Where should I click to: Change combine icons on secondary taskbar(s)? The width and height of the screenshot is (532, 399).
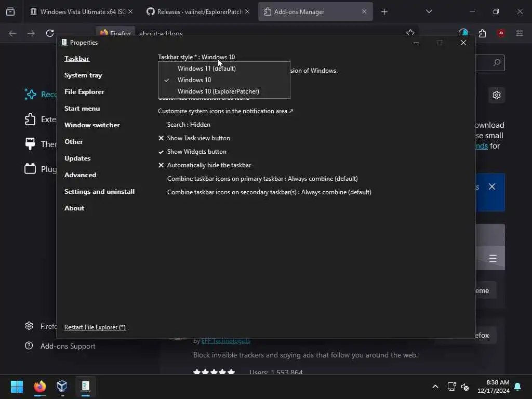269,192
